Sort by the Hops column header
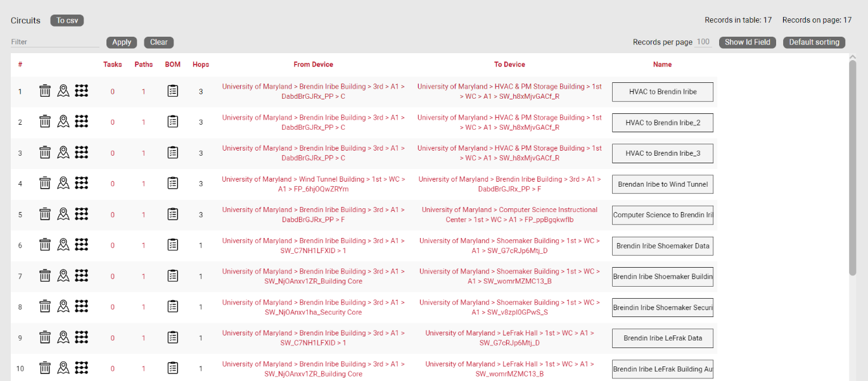 (201, 65)
